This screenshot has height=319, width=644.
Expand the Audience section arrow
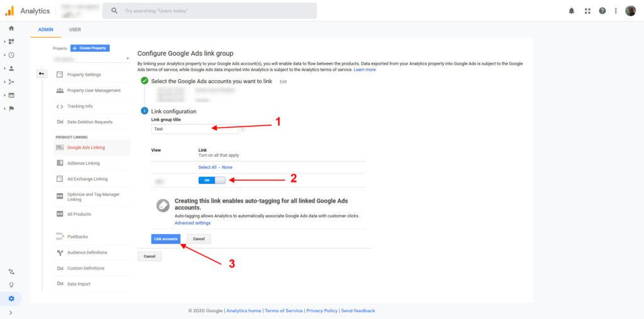pos(4,68)
